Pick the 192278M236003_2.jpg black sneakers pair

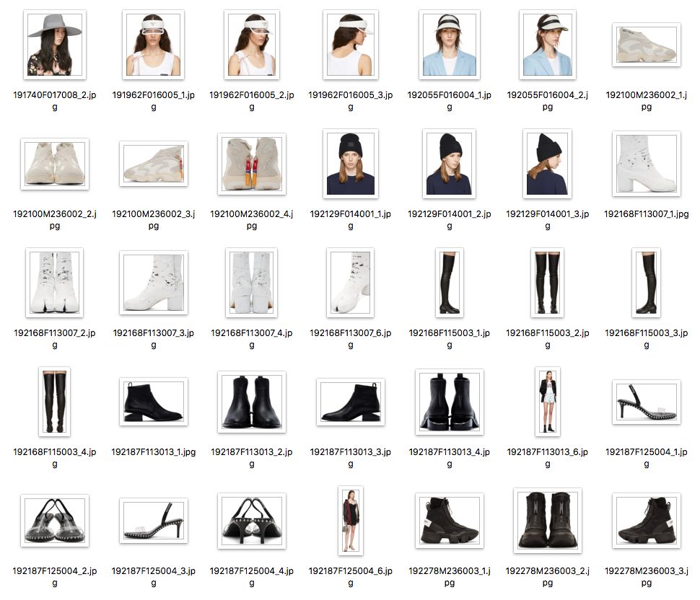[x=547, y=521]
